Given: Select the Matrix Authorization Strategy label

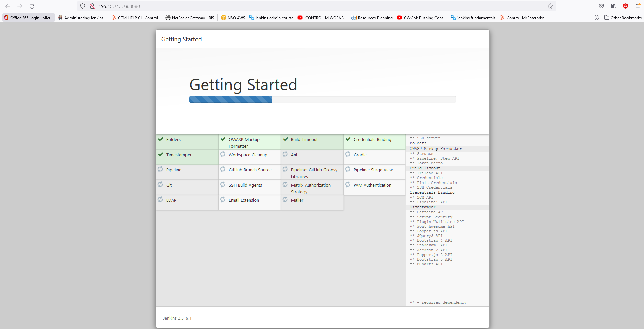Looking at the screenshot, I should 311,188.
